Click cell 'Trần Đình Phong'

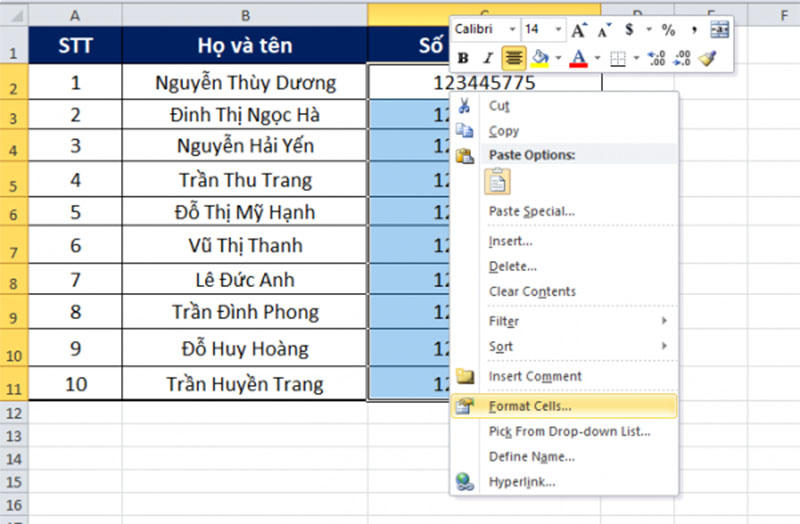click(245, 312)
